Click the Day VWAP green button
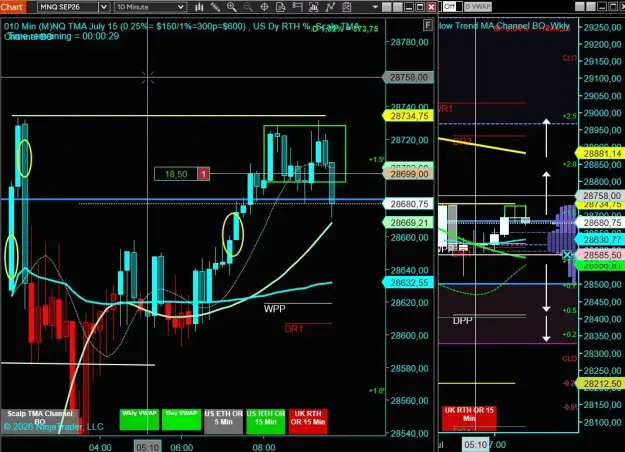Viewport: 625px width, 452px height. [x=181, y=419]
